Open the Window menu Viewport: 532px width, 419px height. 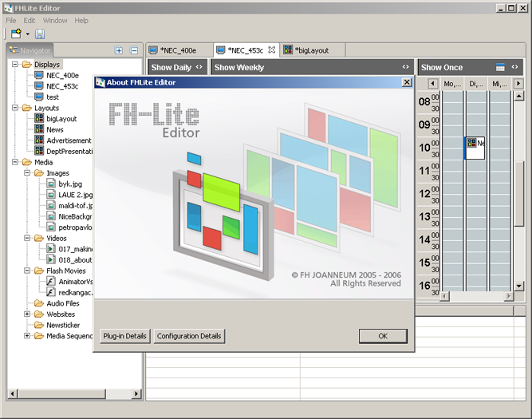point(55,21)
